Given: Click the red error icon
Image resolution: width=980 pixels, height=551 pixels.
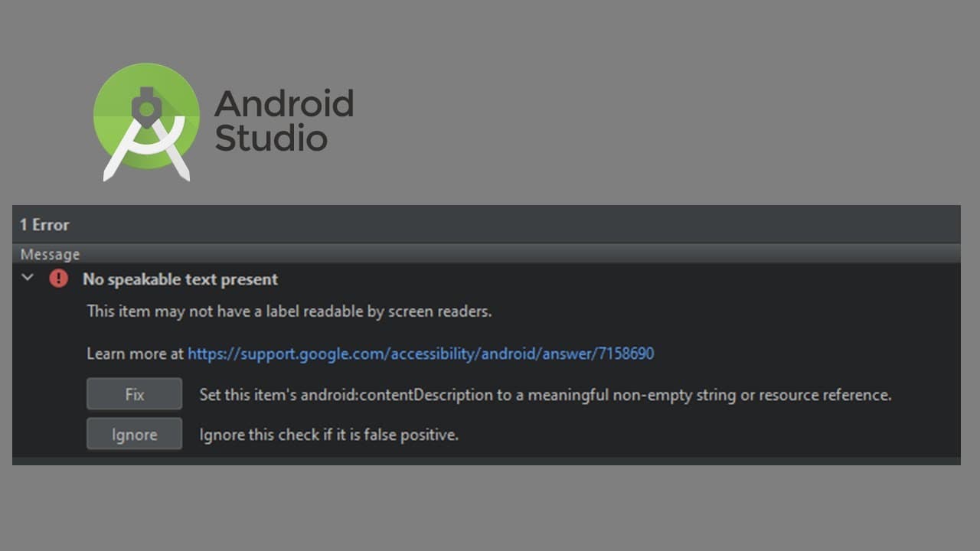Looking at the screenshot, I should point(58,279).
